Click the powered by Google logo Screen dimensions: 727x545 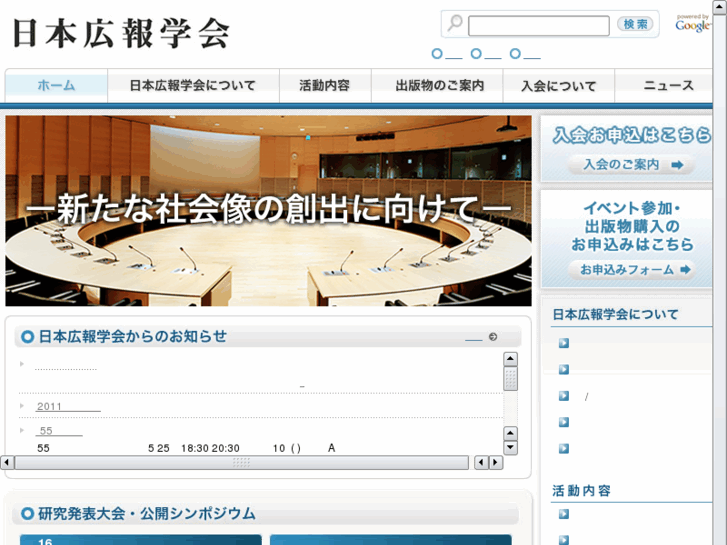692,24
